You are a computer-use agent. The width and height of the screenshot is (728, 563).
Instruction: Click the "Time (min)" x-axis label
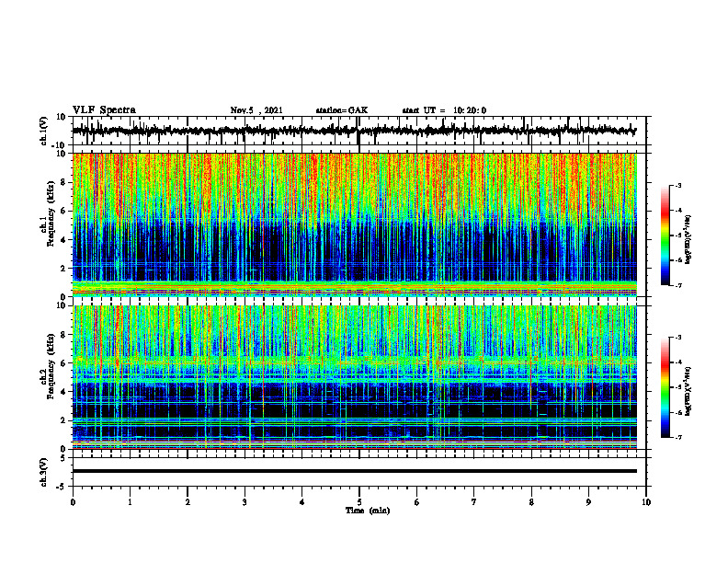368,511
